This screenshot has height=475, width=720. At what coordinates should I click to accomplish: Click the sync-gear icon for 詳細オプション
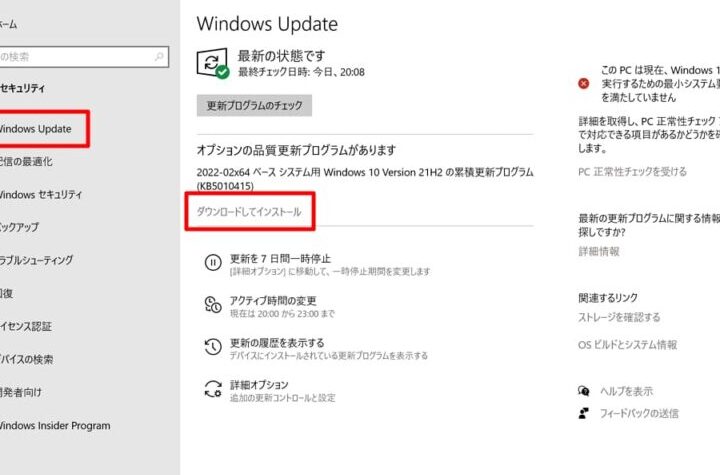point(212,389)
